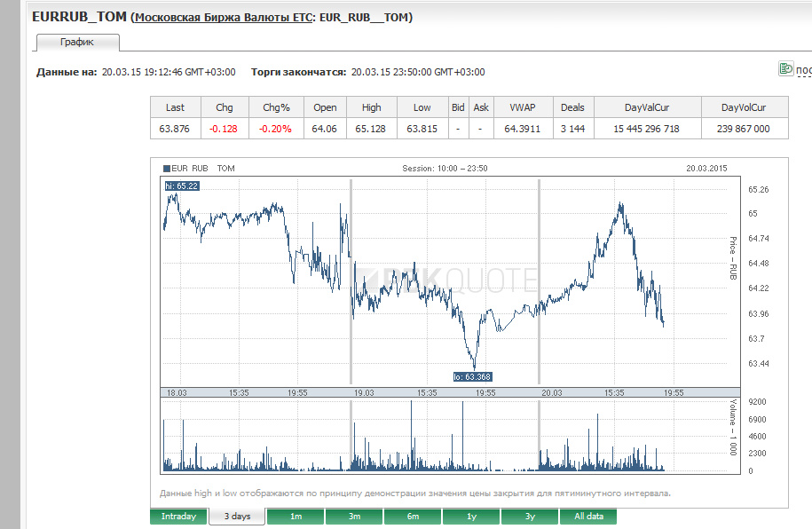
Task: Click the VWAP column header
Action: pos(523,107)
